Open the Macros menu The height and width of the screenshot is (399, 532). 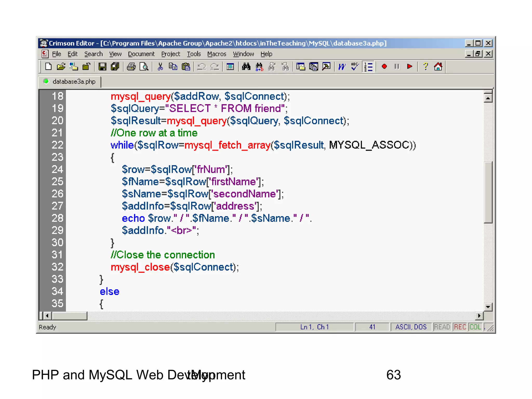point(217,54)
